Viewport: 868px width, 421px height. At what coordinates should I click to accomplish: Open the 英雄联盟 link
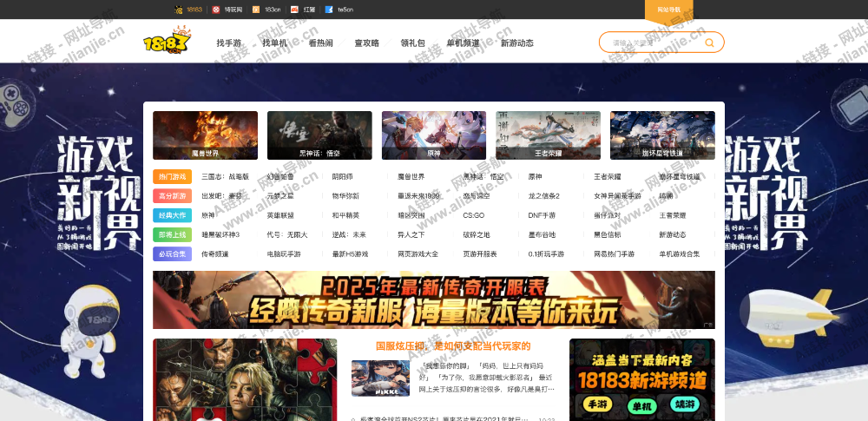point(280,215)
